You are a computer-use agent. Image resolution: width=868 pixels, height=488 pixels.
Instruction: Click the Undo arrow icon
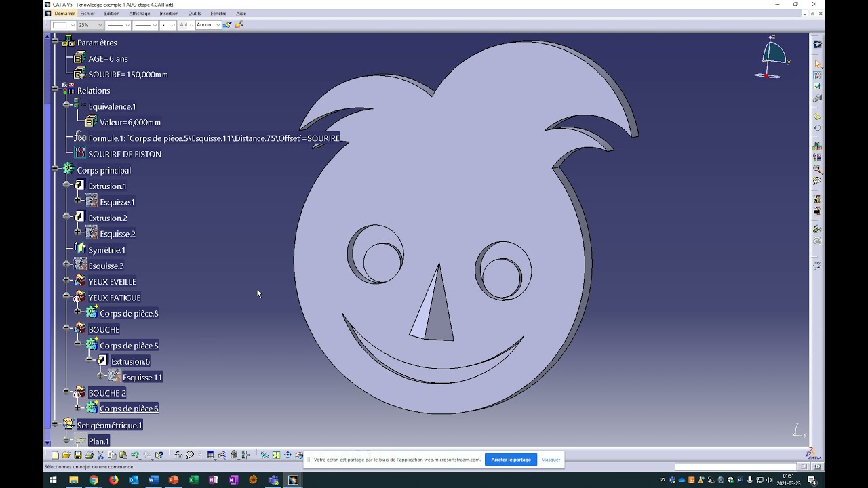(135, 455)
